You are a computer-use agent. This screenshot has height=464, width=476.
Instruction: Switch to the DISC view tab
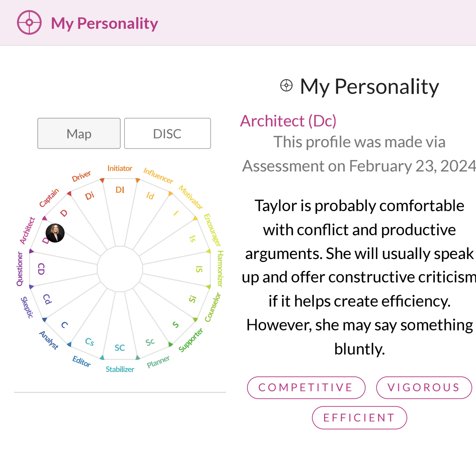click(167, 134)
